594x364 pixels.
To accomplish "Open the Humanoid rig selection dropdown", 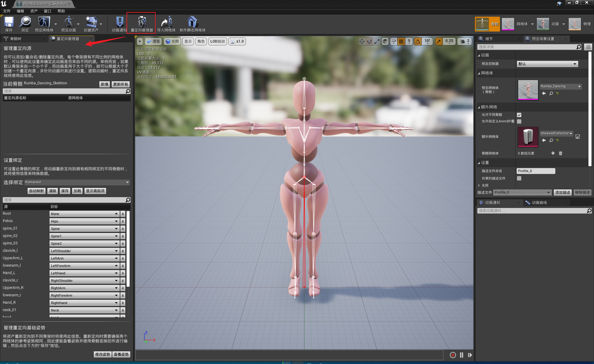I will 77,182.
